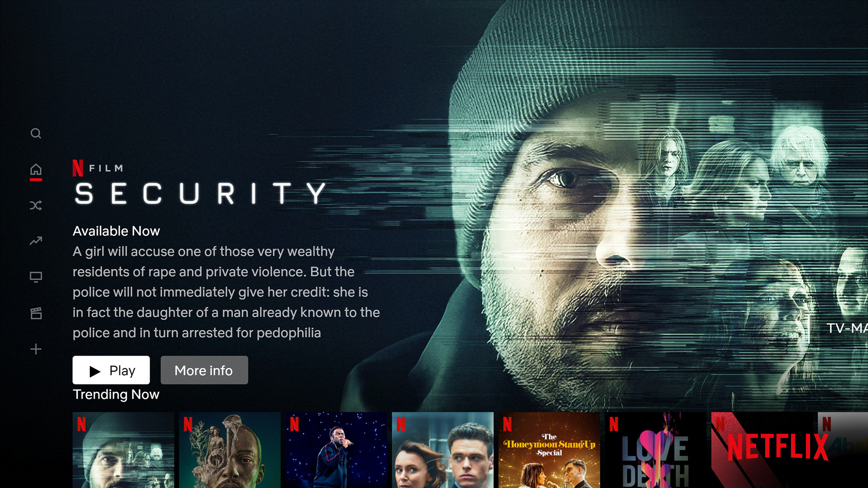The image size is (868, 488).
Task: Open the statue-face poster thumbnail
Action: [x=230, y=450]
